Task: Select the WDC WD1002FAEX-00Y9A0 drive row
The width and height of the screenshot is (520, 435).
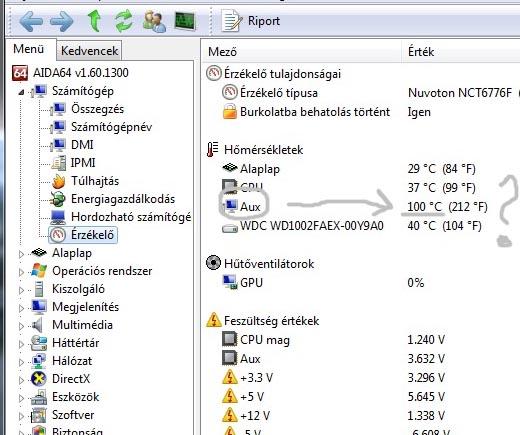Action: pos(311,226)
